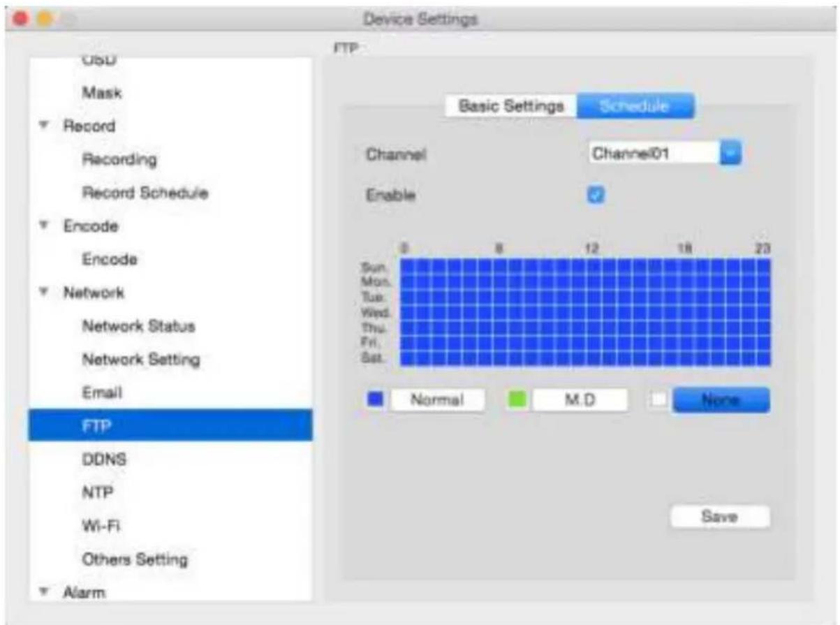
Task: Click the blue Normal color swatch
Action: pos(376,400)
